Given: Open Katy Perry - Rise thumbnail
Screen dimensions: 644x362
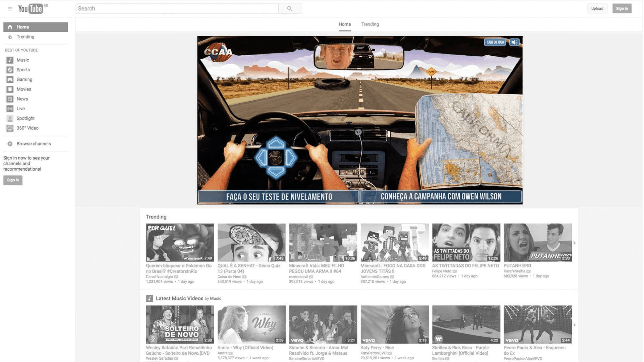Looking at the screenshot, I should point(395,325).
